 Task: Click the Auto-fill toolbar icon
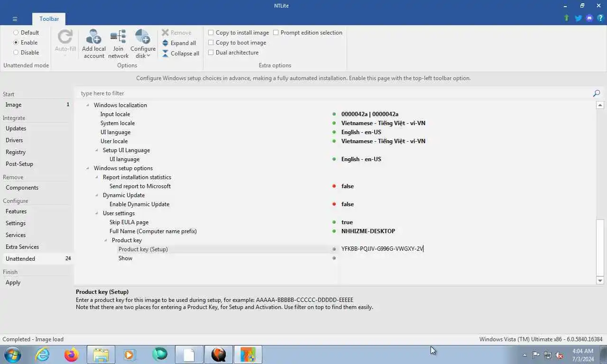pyautogui.click(x=65, y=42)
